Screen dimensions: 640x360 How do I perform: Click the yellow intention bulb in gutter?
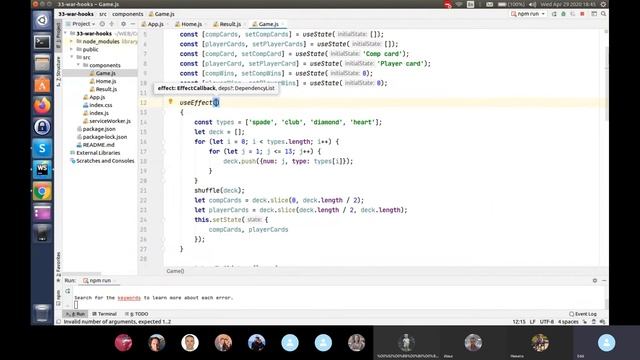(171, 102)
